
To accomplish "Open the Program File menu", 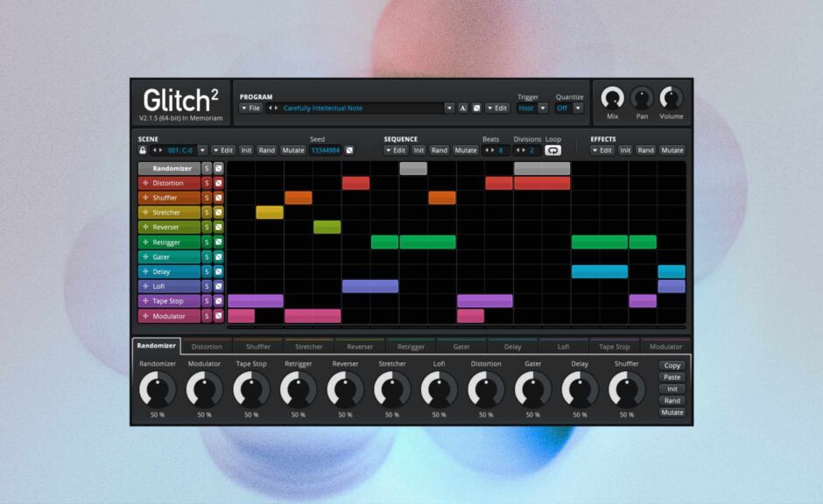I will [251, 108].
